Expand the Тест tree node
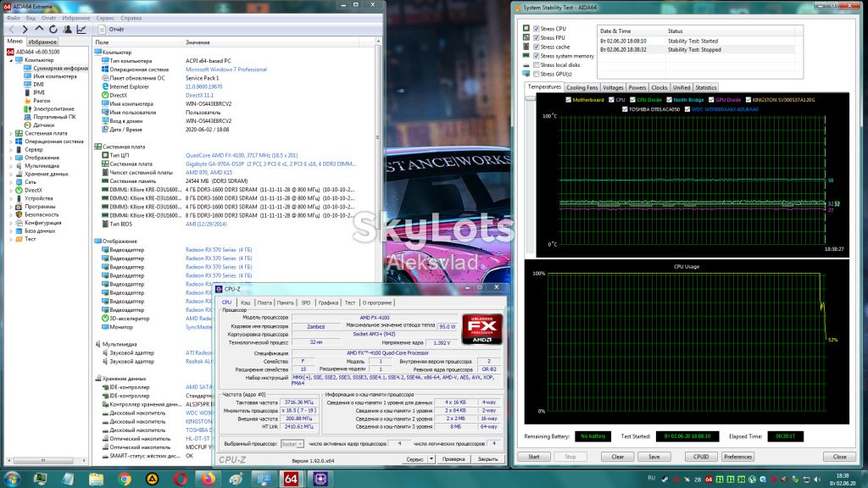 coord(11,239)
